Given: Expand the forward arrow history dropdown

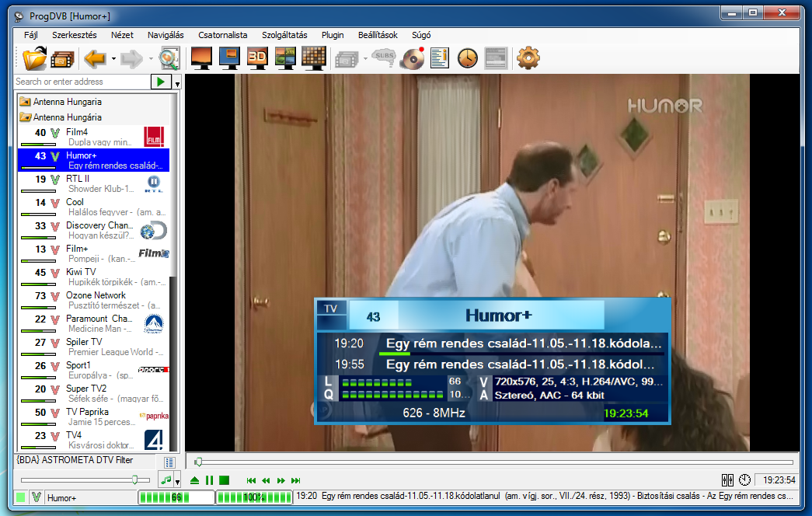Looking at the screenshot, I should click(151, 59).
